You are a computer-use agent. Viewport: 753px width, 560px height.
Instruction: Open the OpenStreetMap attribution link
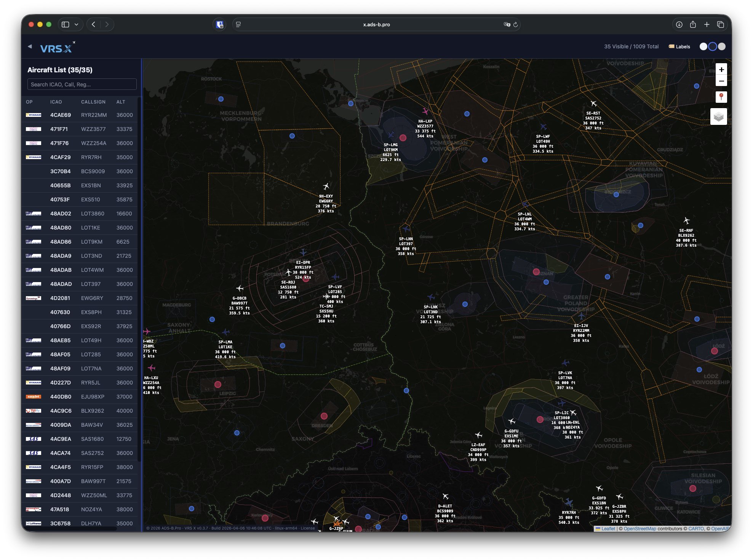click(x=639, y=528)
